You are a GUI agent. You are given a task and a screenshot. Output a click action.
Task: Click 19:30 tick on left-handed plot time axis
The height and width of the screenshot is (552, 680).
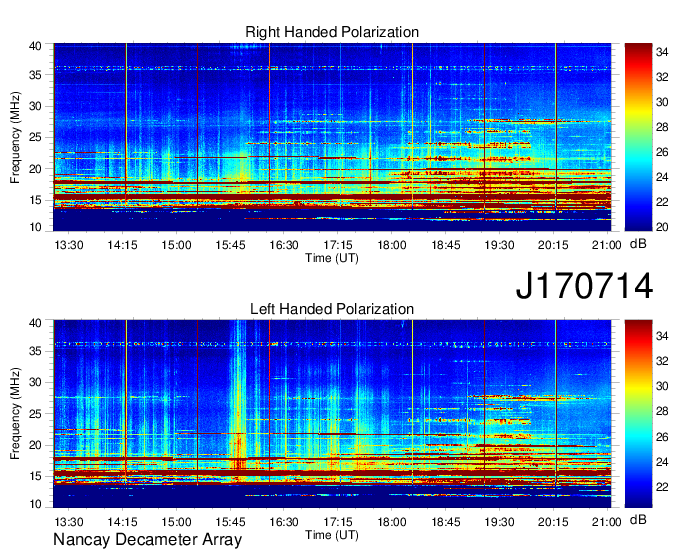pyautogui.click(x=499, y=522)
